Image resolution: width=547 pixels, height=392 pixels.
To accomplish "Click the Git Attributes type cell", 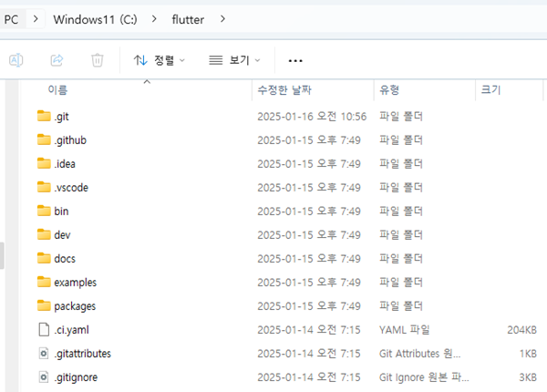I will tap(419, 354).
